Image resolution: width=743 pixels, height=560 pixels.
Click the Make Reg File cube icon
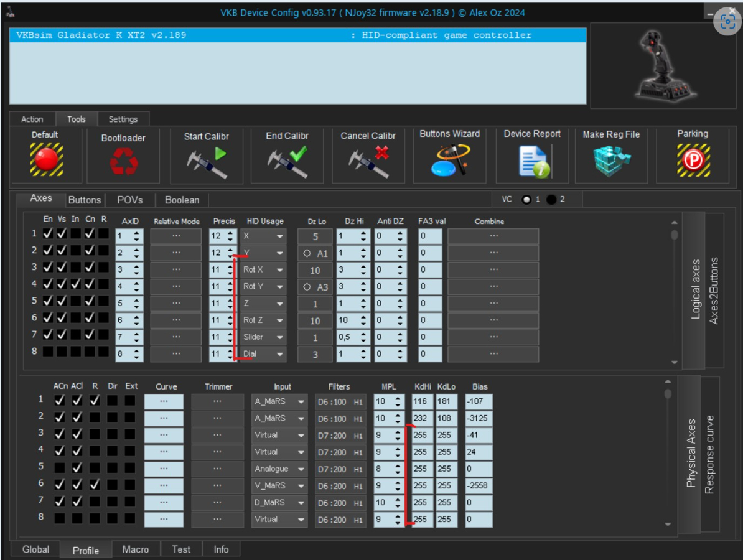pyautogui.click(x=611, y=161)
